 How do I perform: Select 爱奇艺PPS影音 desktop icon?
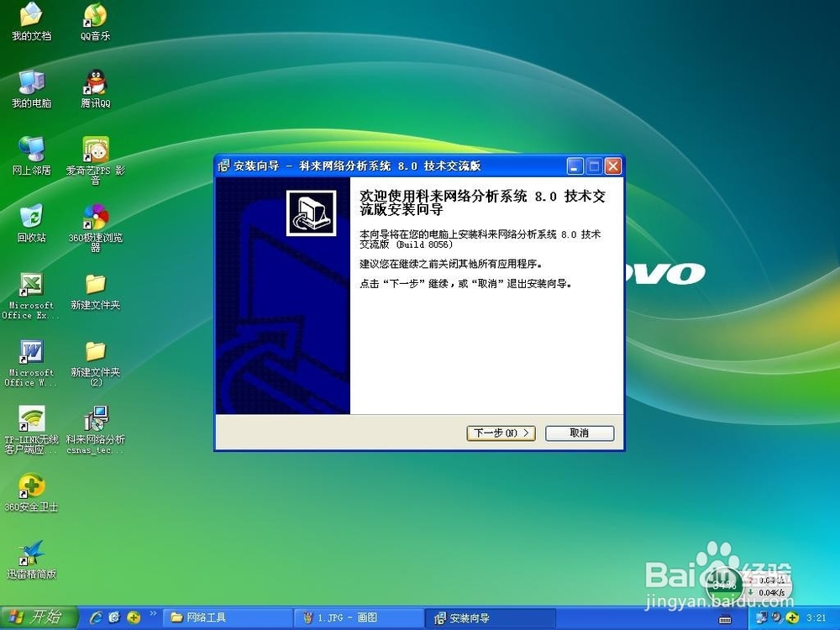click(96, 160)
